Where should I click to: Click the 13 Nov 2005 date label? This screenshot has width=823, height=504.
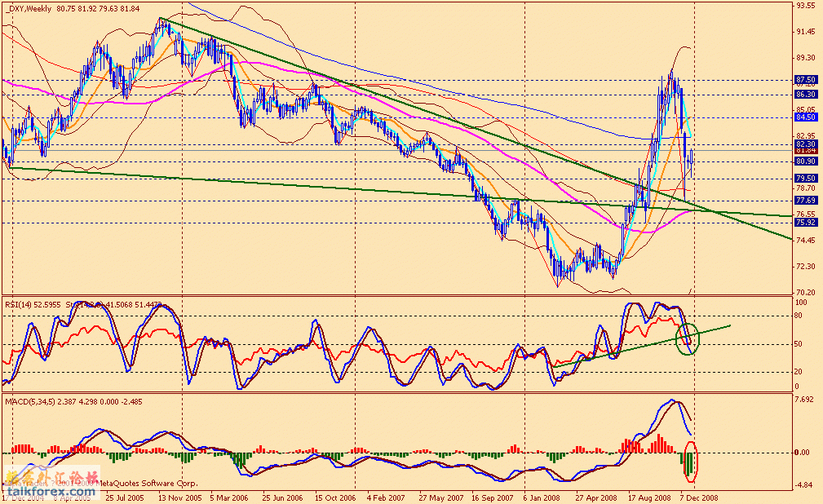179,497
